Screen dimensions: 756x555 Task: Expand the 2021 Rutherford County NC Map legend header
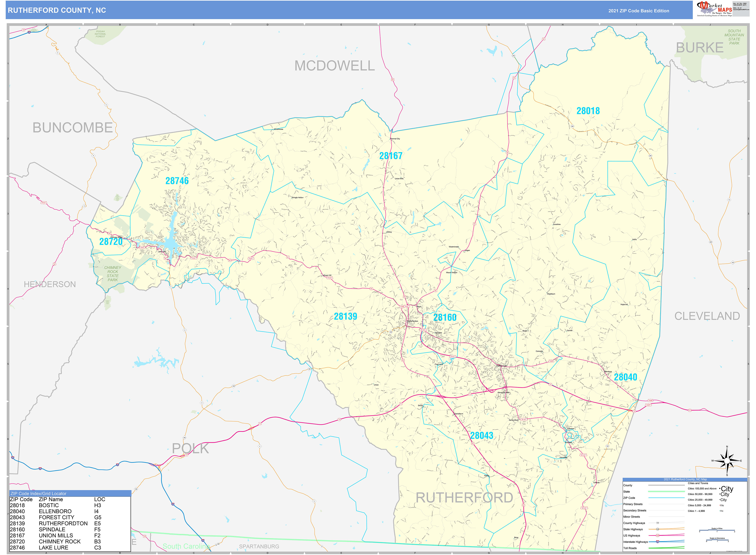685,479
